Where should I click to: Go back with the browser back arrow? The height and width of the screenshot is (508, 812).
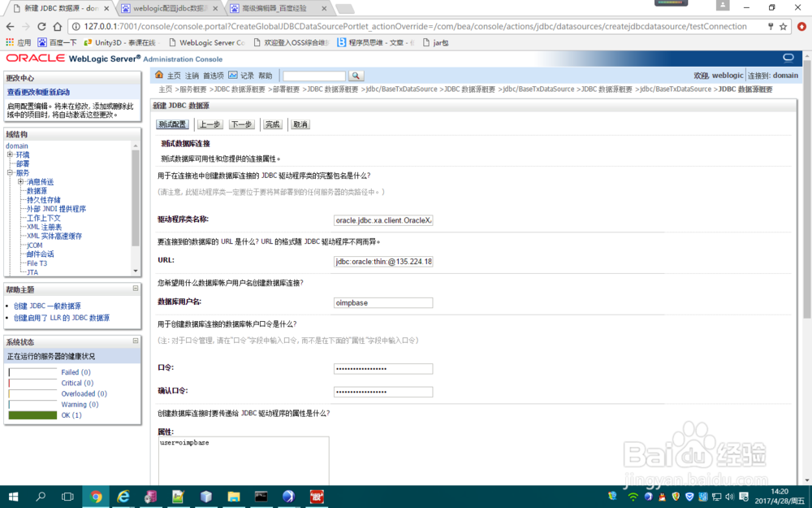click(x=11, y=27)
